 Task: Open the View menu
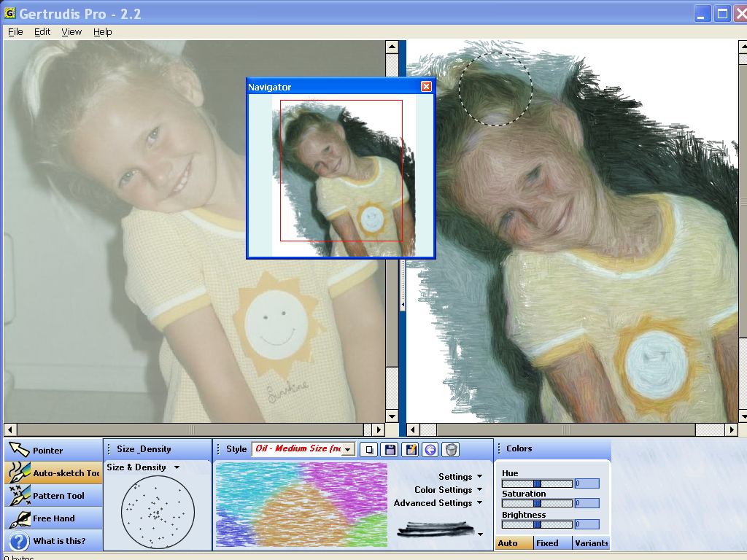pos(71,31)
